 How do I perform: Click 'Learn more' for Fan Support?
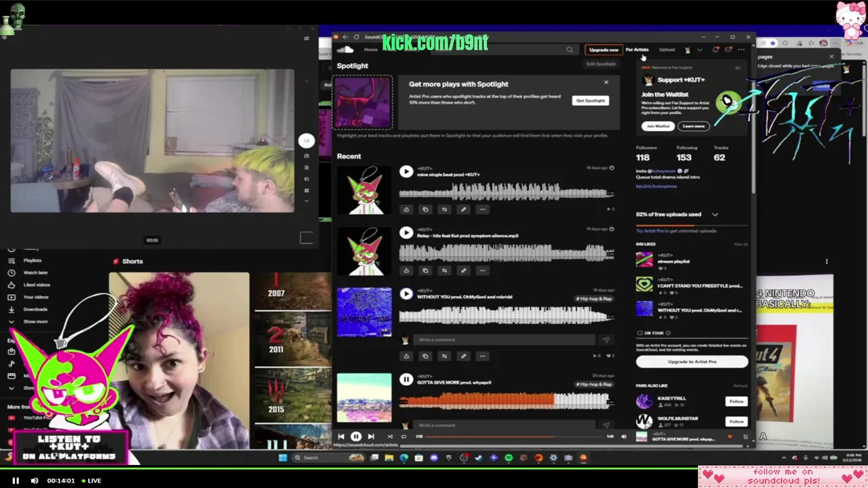693,126
